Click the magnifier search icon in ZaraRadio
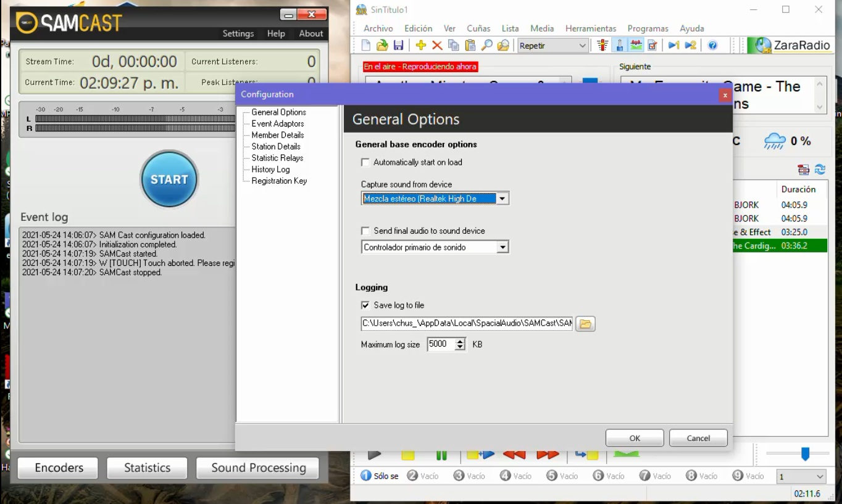 click(487, 46)
